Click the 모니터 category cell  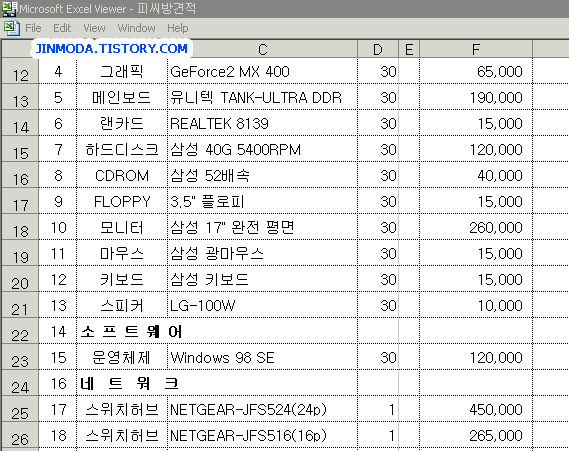click(122, 227)
